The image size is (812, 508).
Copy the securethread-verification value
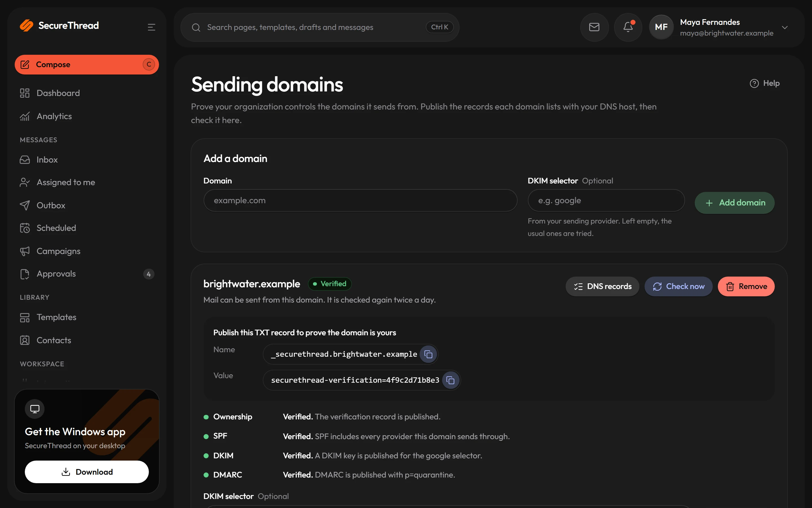coord(450,380)
